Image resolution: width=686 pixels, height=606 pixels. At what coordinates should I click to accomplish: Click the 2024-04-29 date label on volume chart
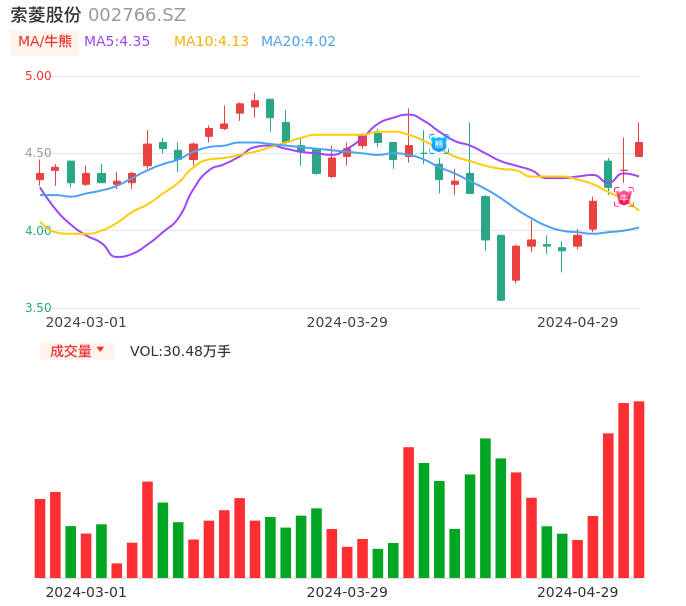[x=578, y=592]
